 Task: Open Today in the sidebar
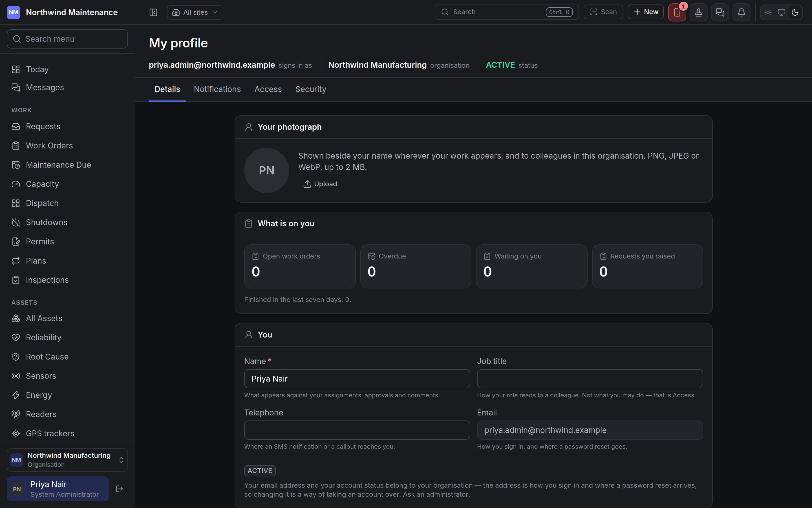pyautogui.click(x=67, y=69)
